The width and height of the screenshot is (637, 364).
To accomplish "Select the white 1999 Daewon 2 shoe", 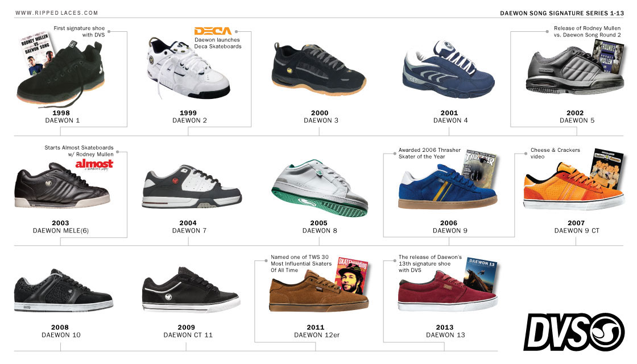I will [x=188, y=68].
